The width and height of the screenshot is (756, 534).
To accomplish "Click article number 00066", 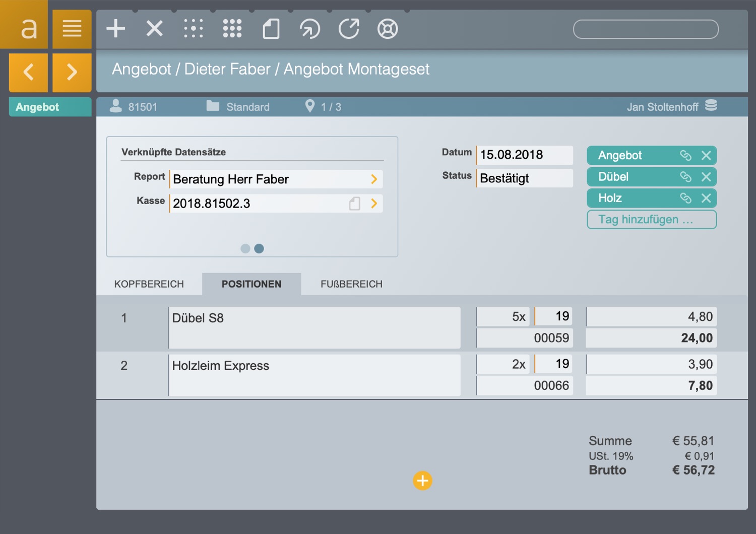I will tap(525, 386).
